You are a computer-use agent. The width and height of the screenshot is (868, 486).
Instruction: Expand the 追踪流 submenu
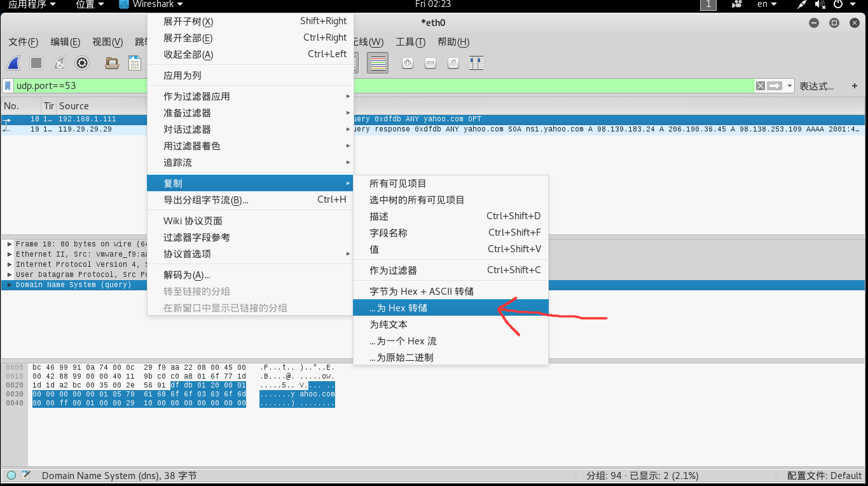pos(251,163)
